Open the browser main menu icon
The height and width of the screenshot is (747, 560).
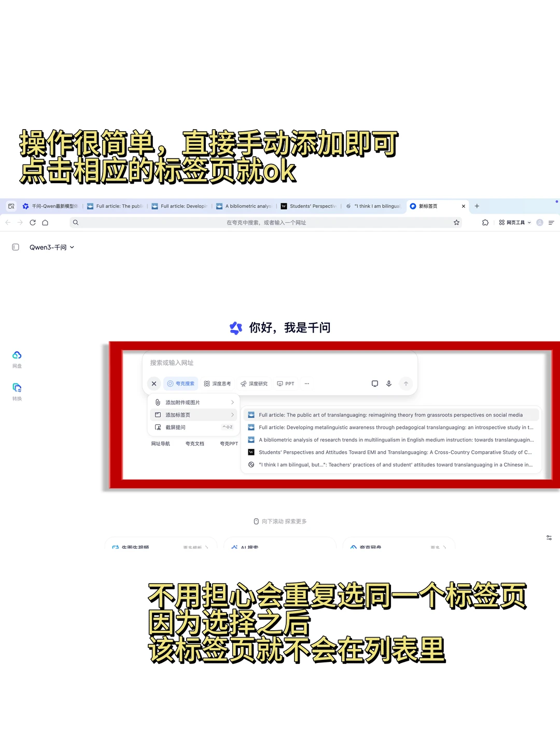click(x=551, y=223)
